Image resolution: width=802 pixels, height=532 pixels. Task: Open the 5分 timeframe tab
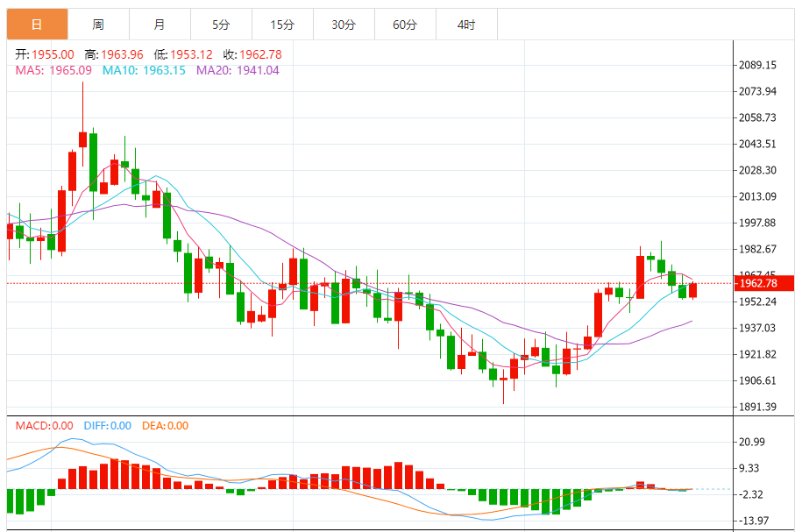[221, 24]
